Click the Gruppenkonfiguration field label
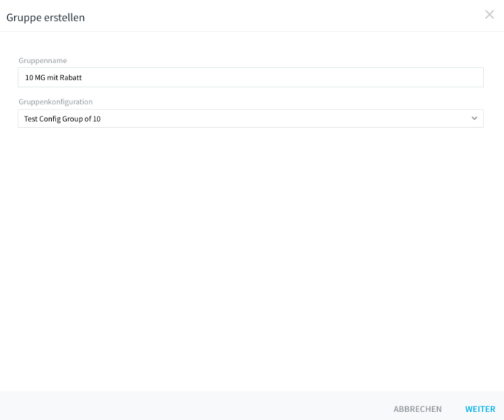 (x=55, y=102)
